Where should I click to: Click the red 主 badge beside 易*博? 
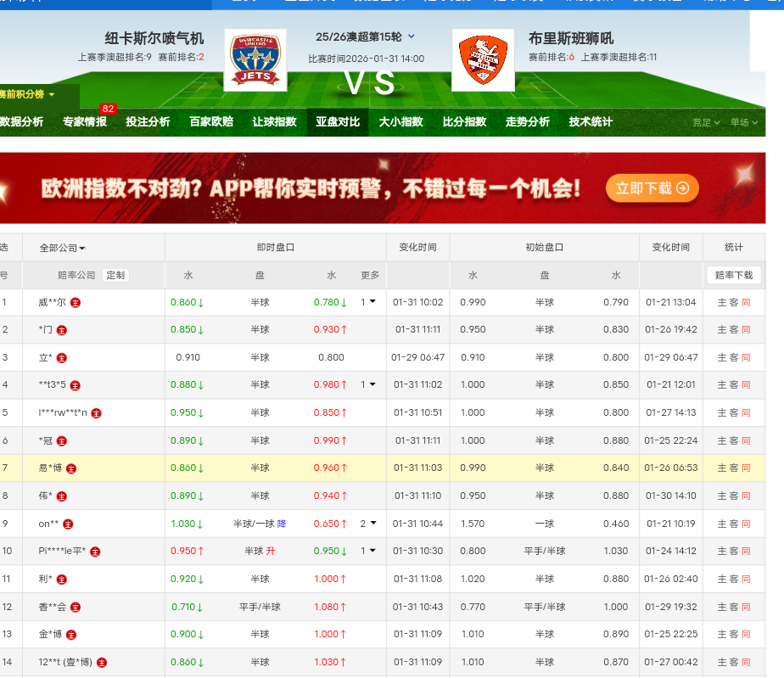71,468
